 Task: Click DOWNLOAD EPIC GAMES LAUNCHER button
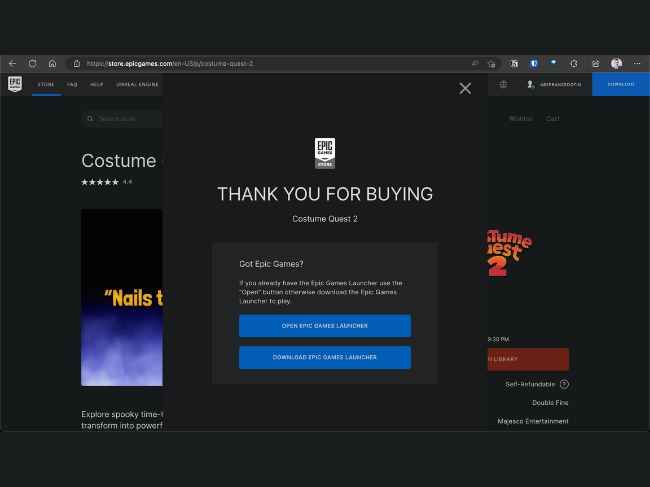[x=325, y=357]
